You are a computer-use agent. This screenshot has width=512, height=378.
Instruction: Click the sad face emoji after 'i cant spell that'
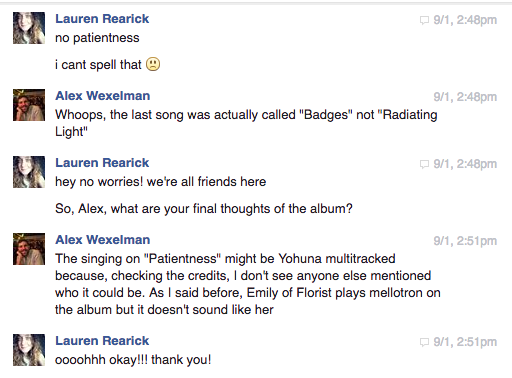(x=153, y=64)
